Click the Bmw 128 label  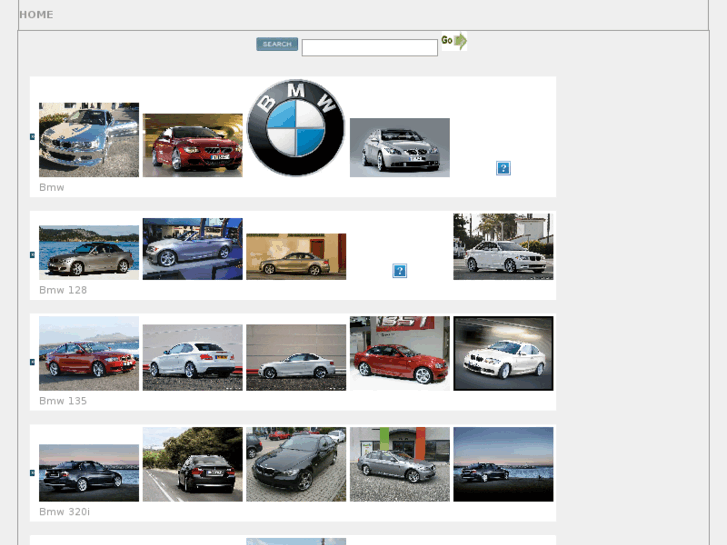(63, 290)
